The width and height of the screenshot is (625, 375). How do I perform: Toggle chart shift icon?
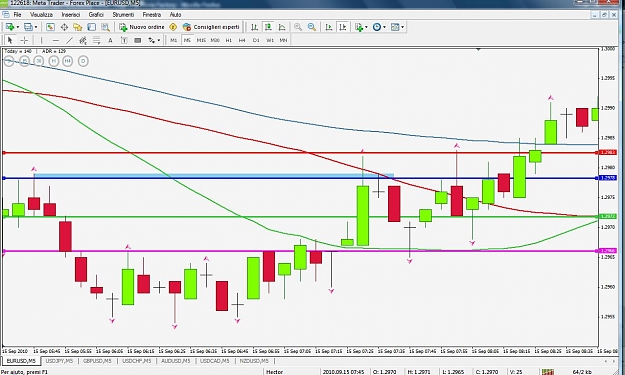point(342,27)
